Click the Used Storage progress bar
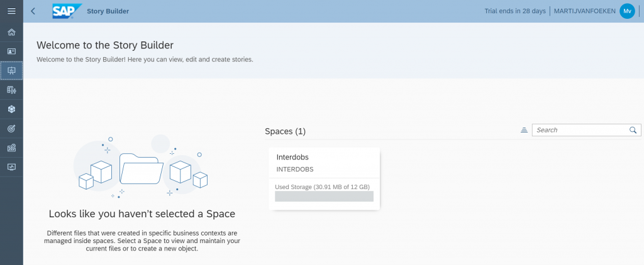644x265 pixels. coord(324,196)
